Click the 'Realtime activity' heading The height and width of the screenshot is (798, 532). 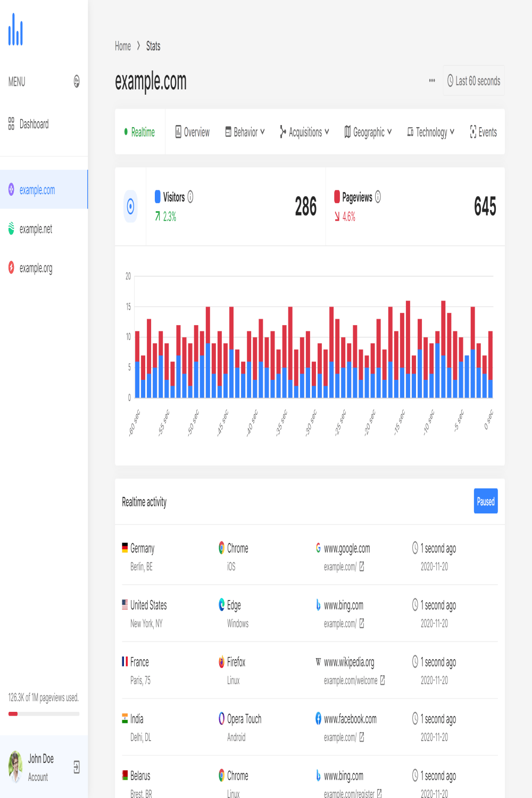pos(144,502)
